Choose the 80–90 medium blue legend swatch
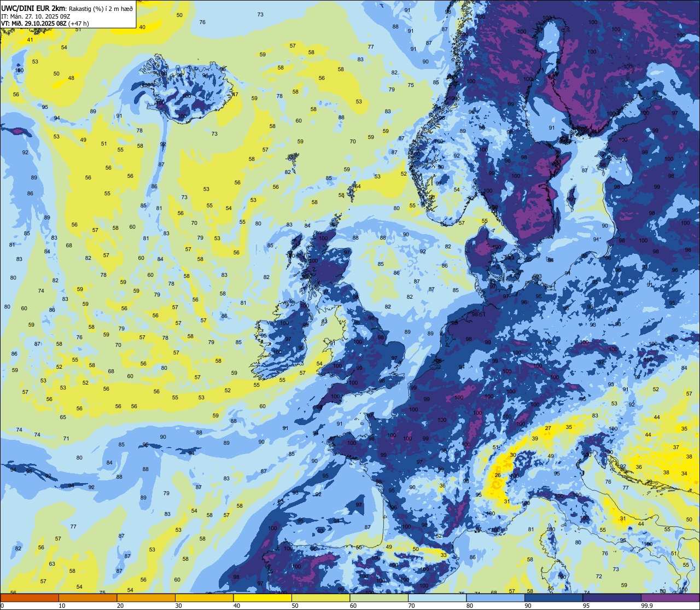Viewport: 700px width, 610px height. click(495, 598)
